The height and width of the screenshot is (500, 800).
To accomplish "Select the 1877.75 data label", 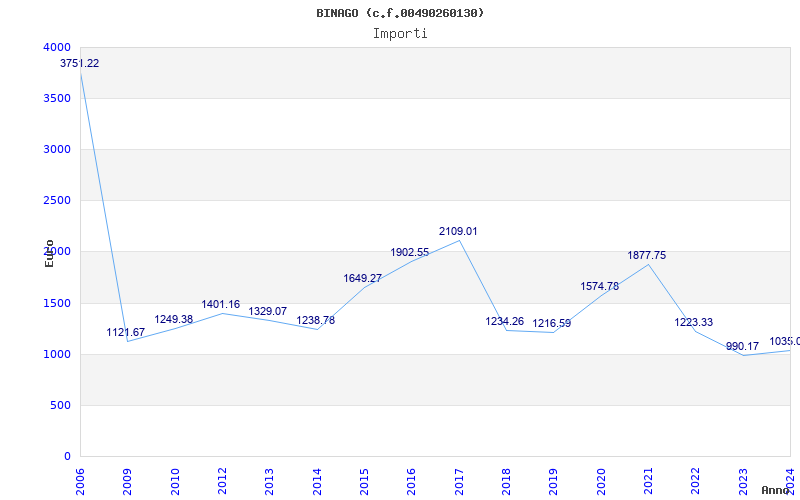I will click(646, 256).
